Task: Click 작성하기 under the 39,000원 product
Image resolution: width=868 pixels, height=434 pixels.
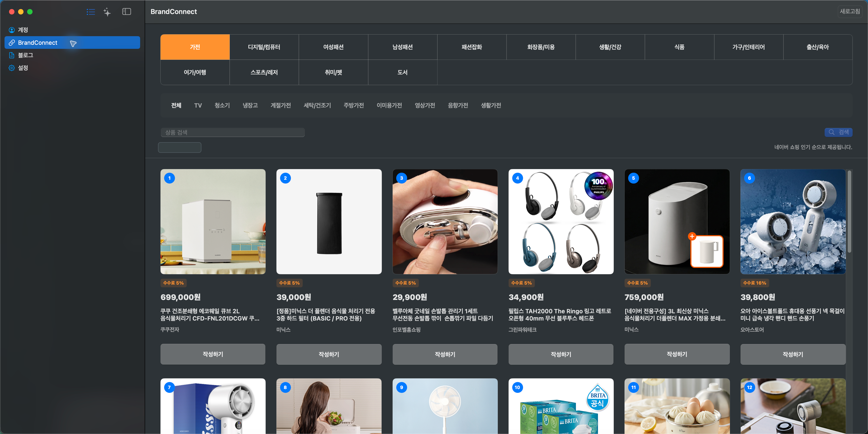Action: (x=329, y=354)
